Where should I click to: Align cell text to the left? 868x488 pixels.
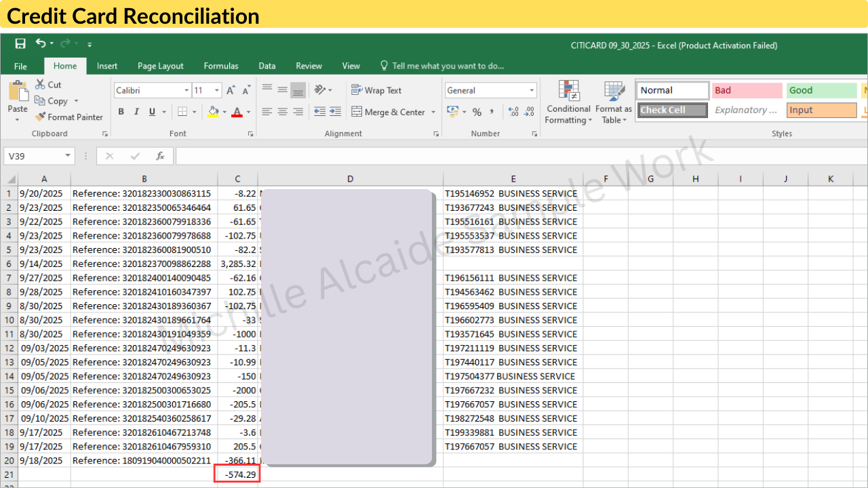click(x=267, y=112)
